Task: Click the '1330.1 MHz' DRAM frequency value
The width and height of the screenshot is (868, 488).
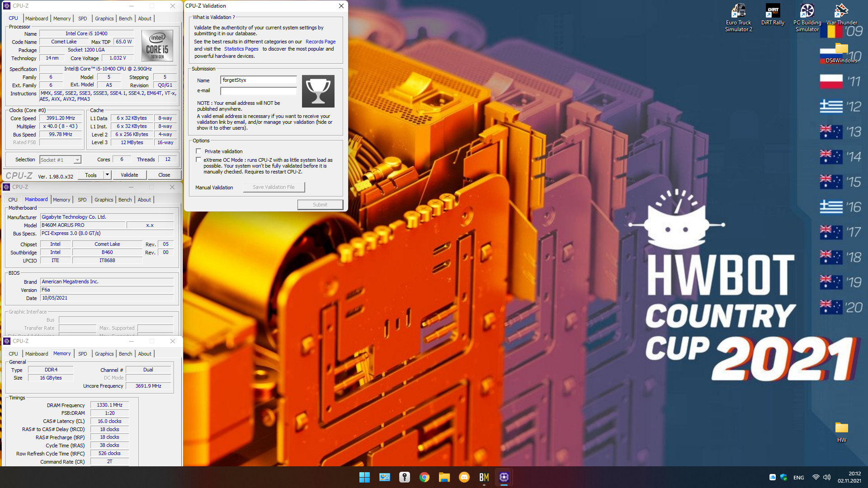Action: click(109, 405)
